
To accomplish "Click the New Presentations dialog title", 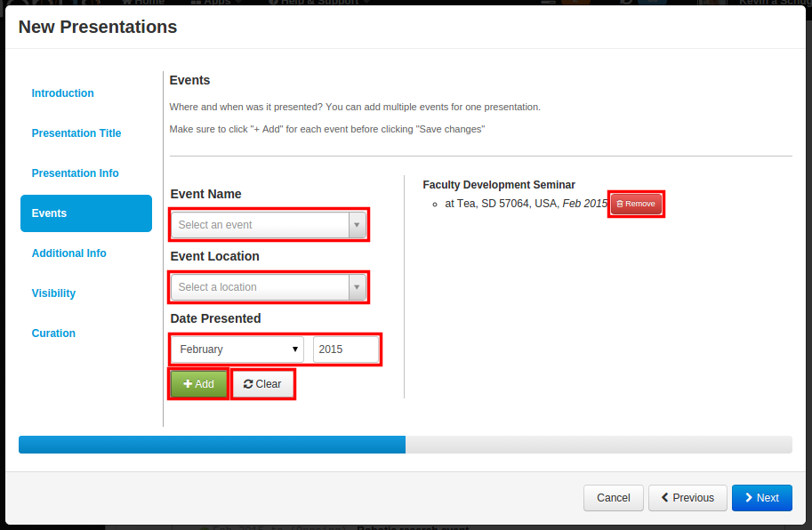I will (x=98, y=27).
